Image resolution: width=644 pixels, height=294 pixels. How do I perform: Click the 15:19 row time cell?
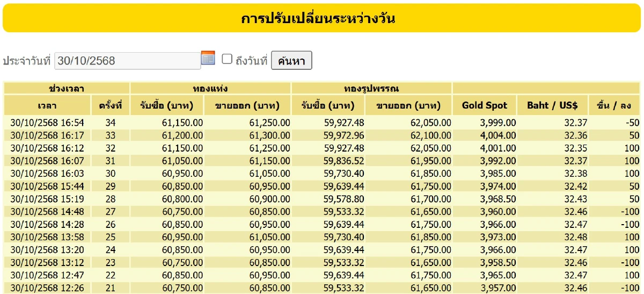pos(47,198)
